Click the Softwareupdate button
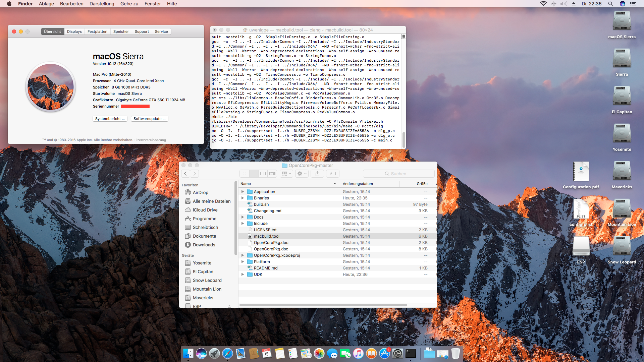 click(x=149, y=119)
